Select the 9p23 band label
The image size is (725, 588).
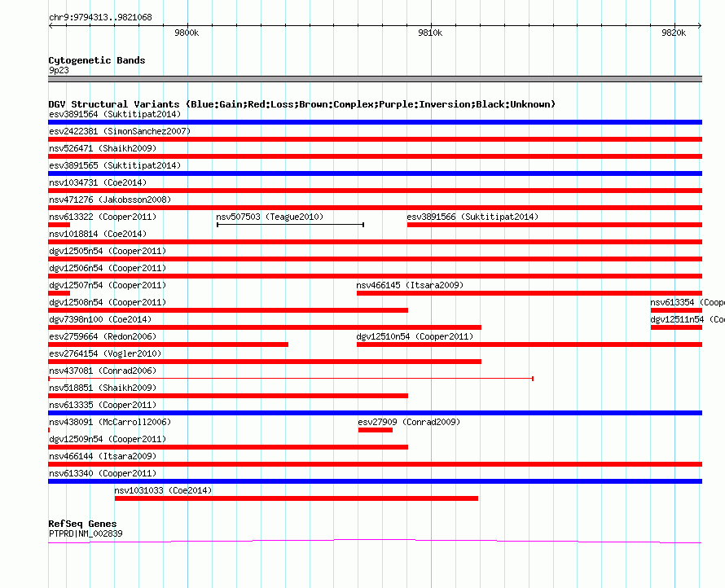tap(59, 70)
